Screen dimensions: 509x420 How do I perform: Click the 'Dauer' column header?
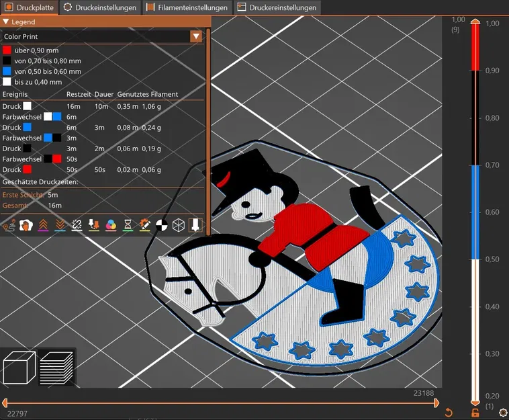104,94
